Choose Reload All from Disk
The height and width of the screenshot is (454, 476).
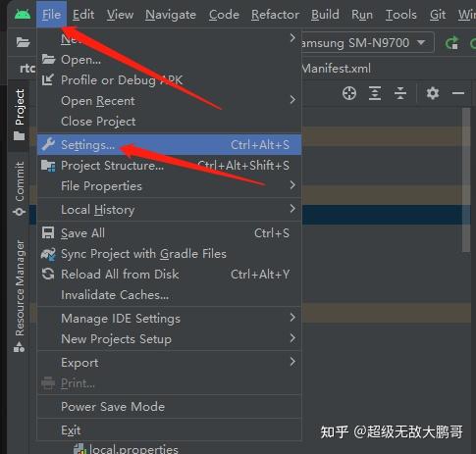pyautogui.click(x=169, y=275)
